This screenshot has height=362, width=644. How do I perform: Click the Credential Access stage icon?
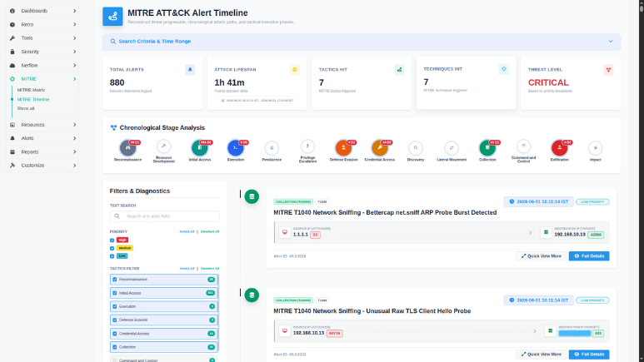[x=380, y=148]
